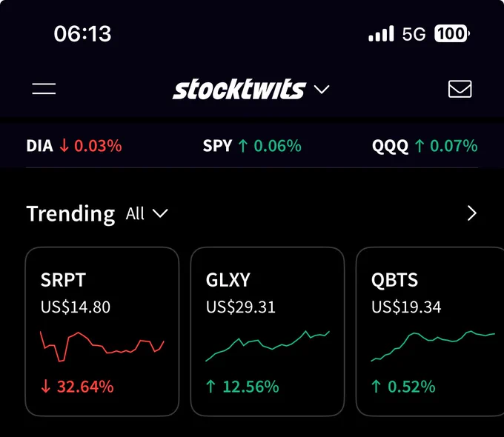Tap the DIA ticker in index bar
504x437 pixels.
tap(74, 146)
